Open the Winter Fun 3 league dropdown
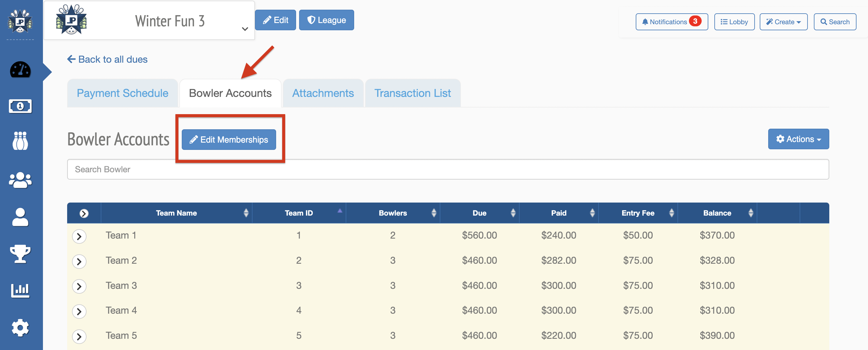The height and width of the screenshot is (350, 868). [245, 29]
